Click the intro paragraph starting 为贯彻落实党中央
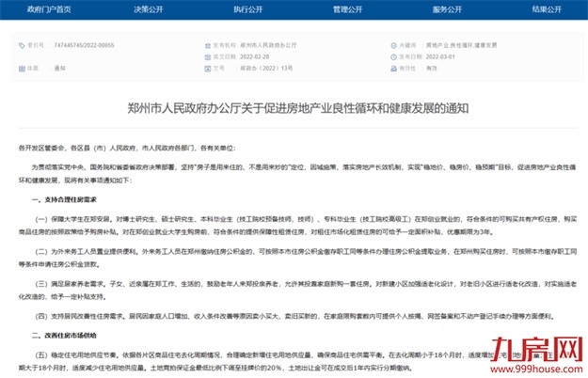Image resolution: width=588 pixels, height=378 pixels. [297, 174]
